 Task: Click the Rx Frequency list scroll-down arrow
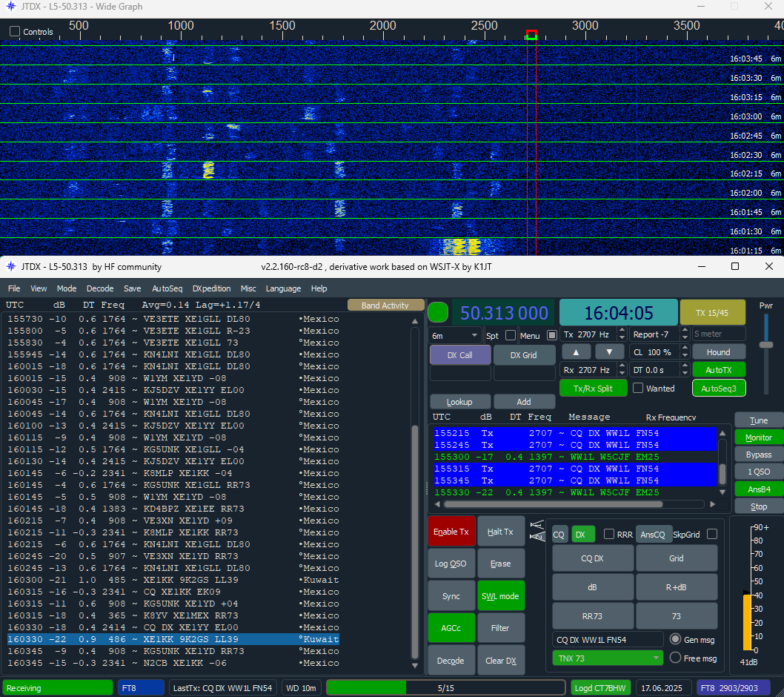pos(722,492)
